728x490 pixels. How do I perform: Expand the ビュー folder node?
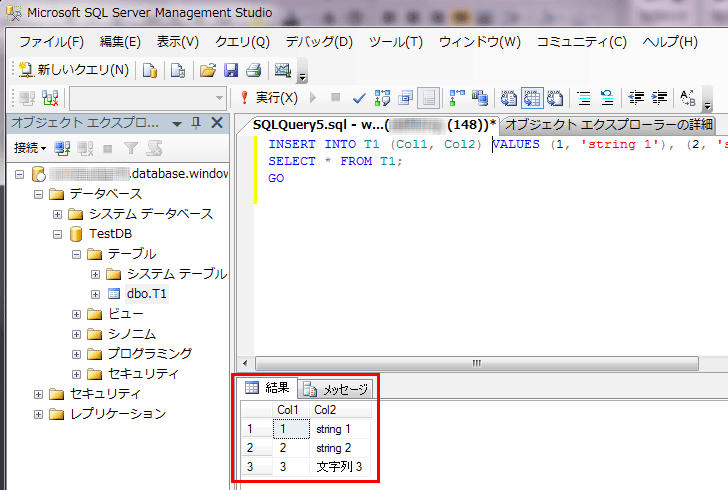click(76, 314)
